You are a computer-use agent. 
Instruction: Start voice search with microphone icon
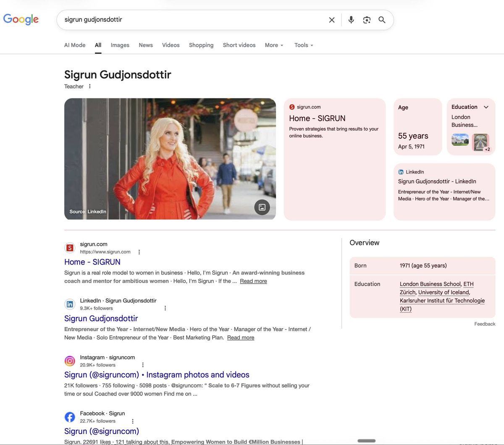(x=351, y=20)
